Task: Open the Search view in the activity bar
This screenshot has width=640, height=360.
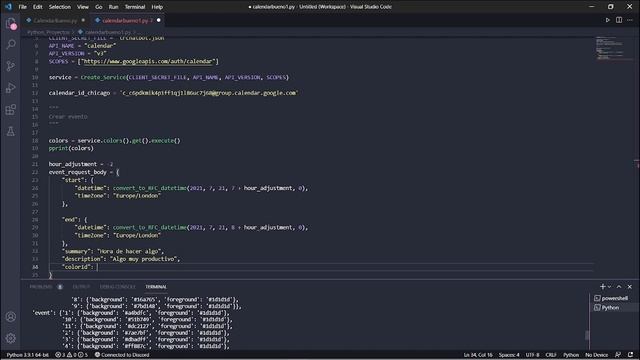Action: point(11,44)
